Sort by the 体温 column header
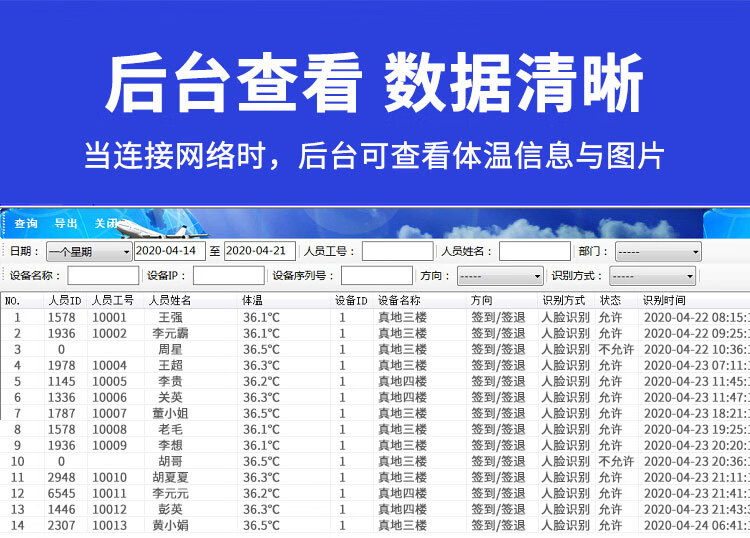750x538 pixels. 252,300
